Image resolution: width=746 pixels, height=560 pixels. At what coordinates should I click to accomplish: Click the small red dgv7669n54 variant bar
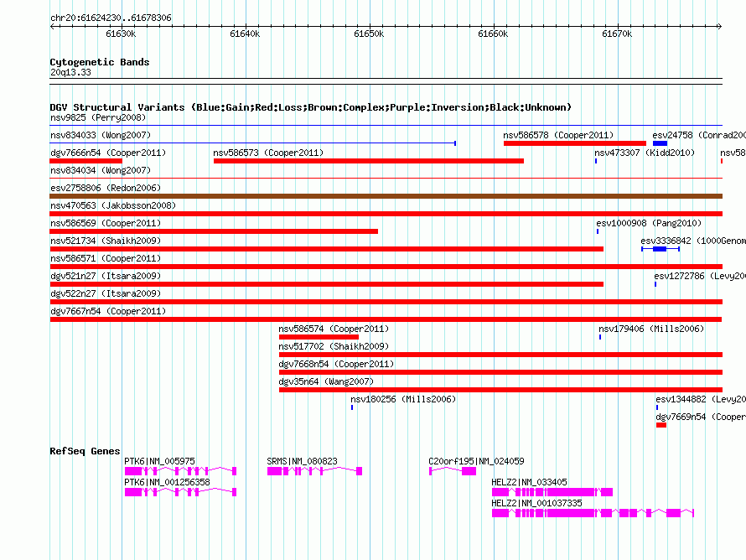[661, 425]
